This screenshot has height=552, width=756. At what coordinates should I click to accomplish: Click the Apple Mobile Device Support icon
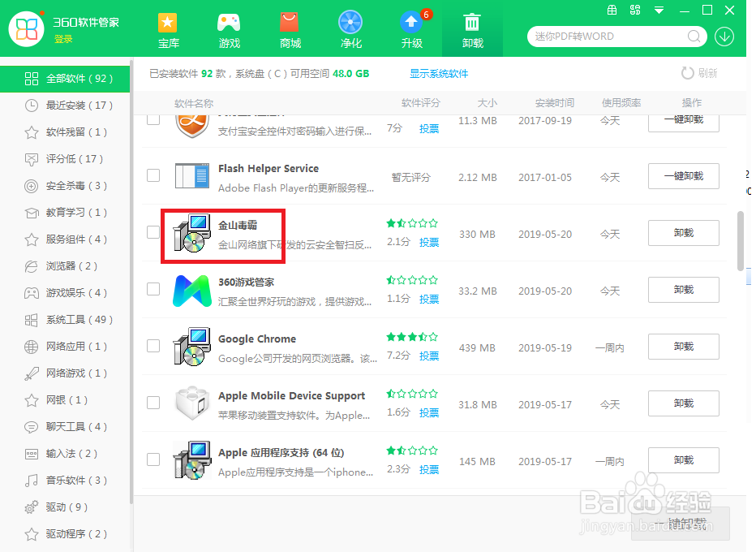coord(192,403)
